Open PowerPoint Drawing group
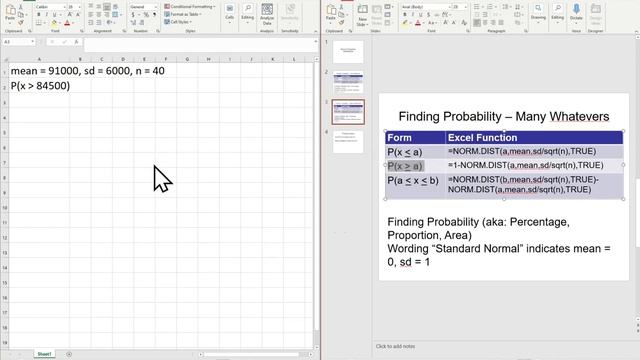 click(x=538, y=13)
